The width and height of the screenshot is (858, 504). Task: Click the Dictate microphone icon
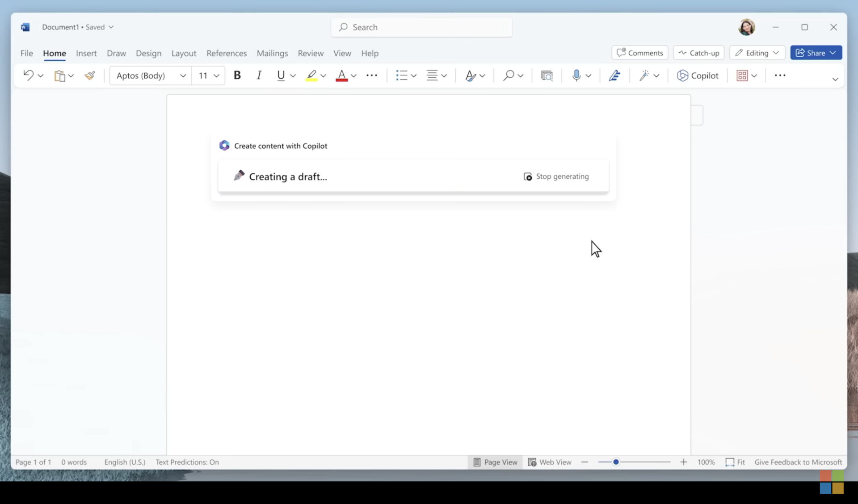coord(576,76)
